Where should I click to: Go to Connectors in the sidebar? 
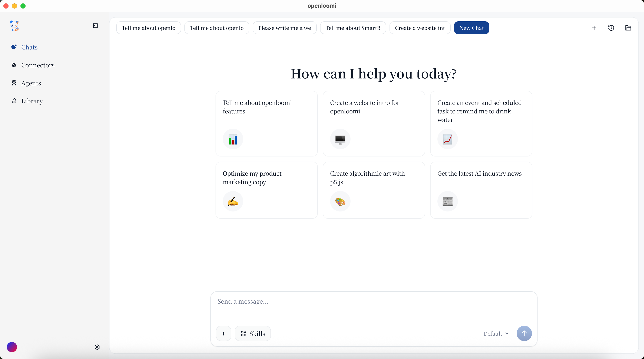click(x=33, y=65)
